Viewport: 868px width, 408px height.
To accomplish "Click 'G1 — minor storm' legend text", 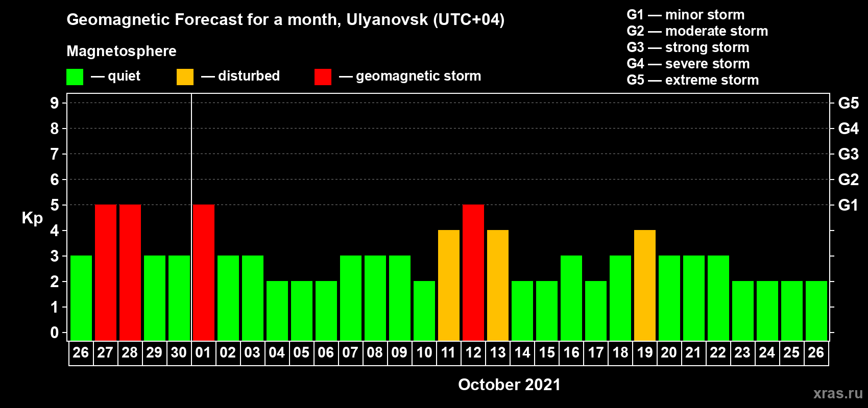I will click(686, 15).
